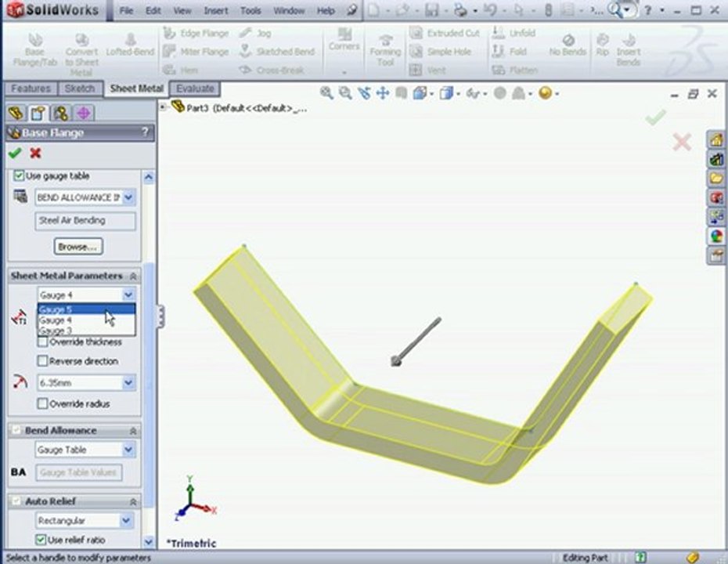Cancel Base Flange with red X
The width and height of the screenshot is (728, 564).
(x=35, y=153)
